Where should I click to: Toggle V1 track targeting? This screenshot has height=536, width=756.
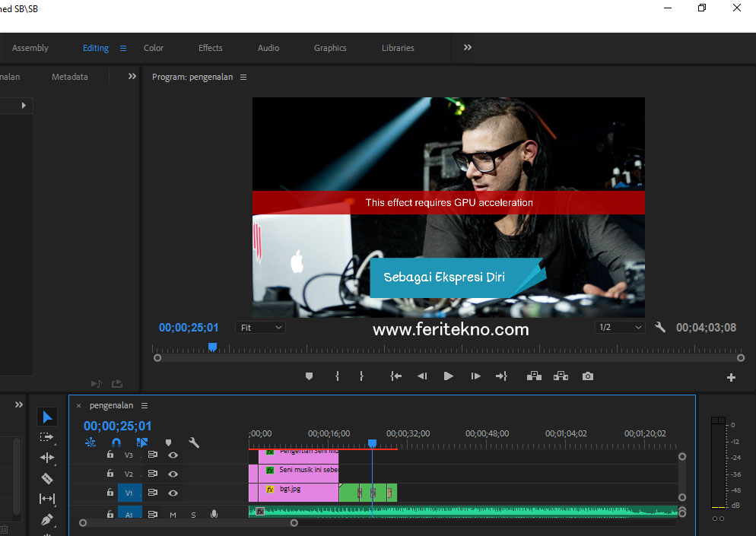(129, 493)
